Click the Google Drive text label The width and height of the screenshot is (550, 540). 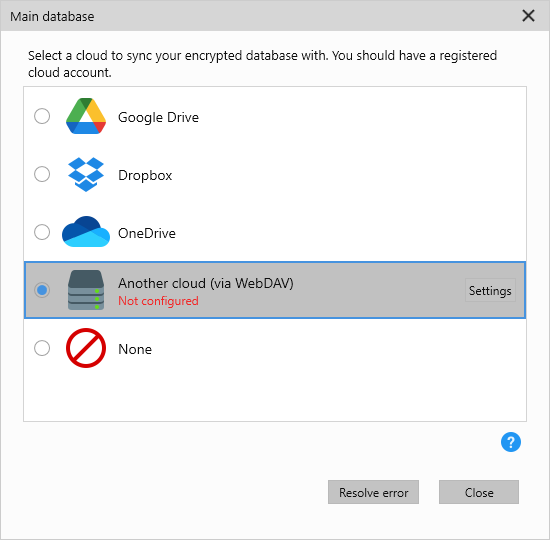[158, 117]
